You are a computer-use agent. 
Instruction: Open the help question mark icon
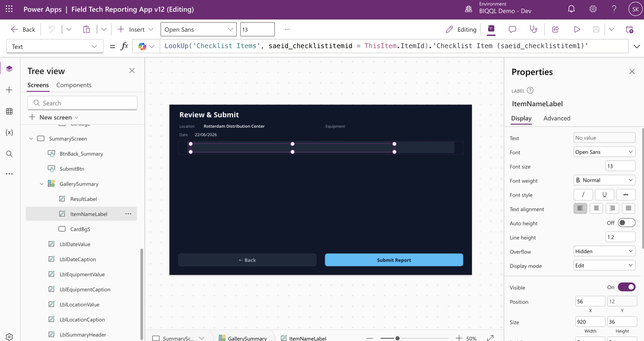tap(614, 9)
